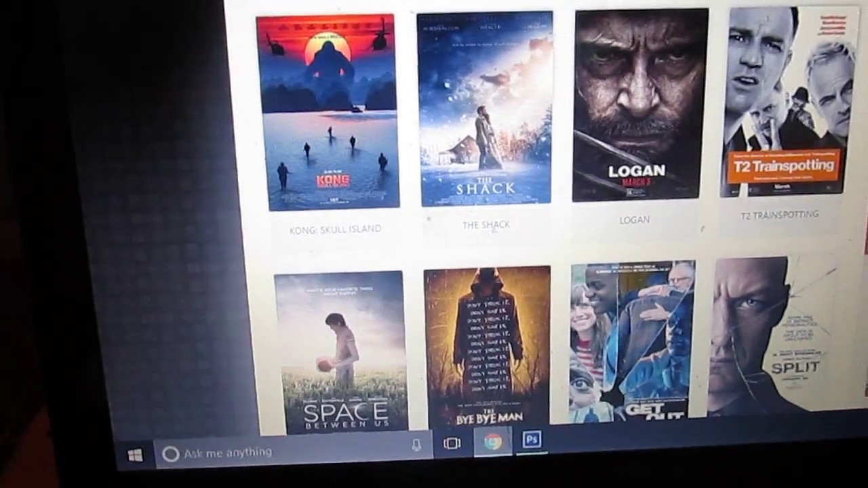
Task: Click the 'THE SHACK' title link
Action: click(x=486, y=224)
